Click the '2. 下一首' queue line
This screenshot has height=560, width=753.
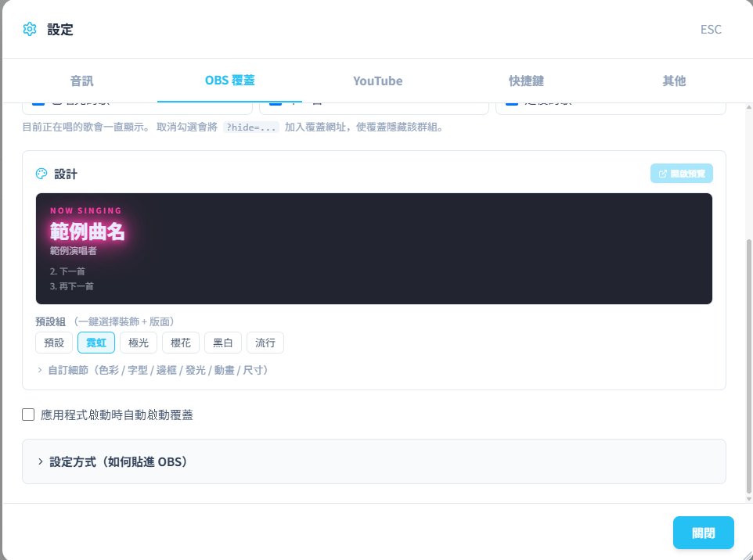coord(67,271)
